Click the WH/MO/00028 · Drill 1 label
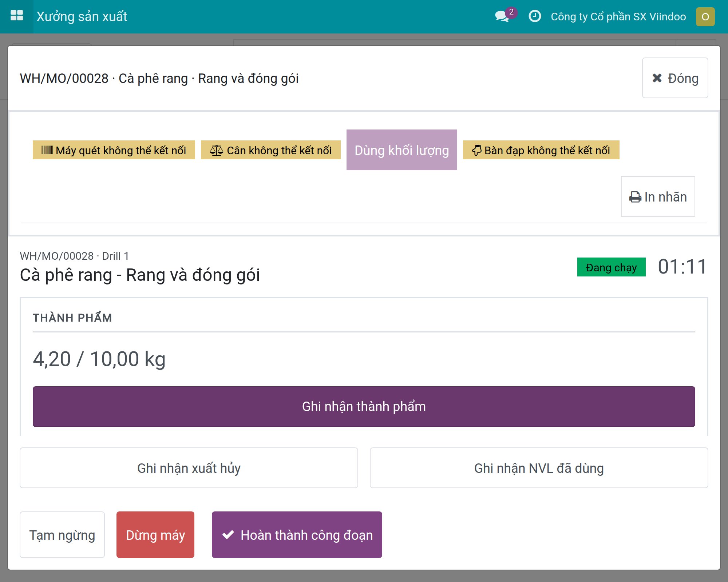 pyautogui.click(x=74, y=256)
